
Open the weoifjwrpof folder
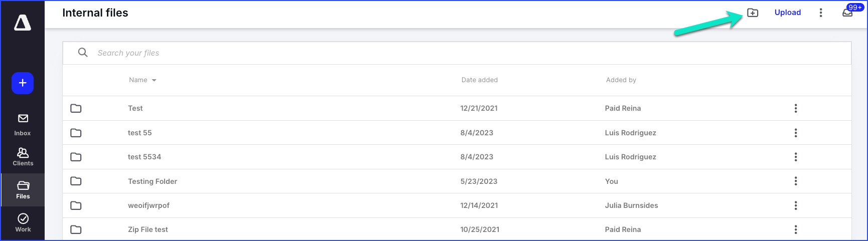(x=149, y=205)
